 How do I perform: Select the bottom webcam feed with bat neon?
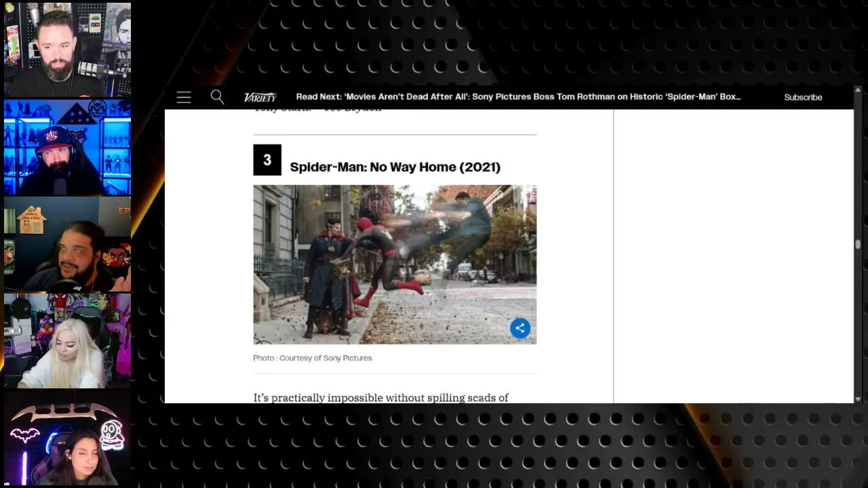click(x=68, y=439)
